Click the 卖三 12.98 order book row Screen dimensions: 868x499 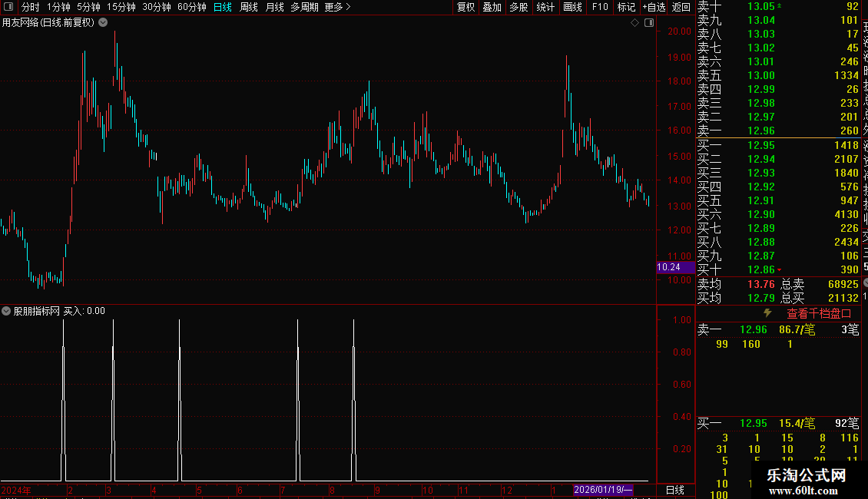point(778,103)
